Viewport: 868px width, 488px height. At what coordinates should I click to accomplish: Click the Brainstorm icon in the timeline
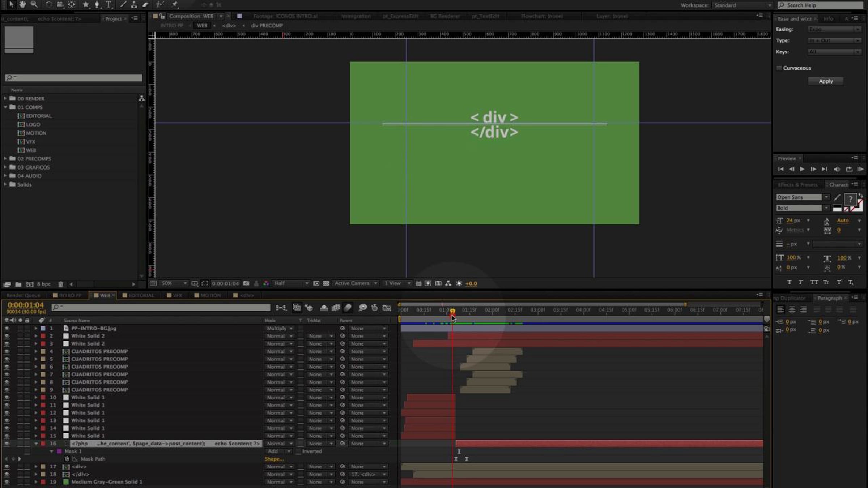362,308
